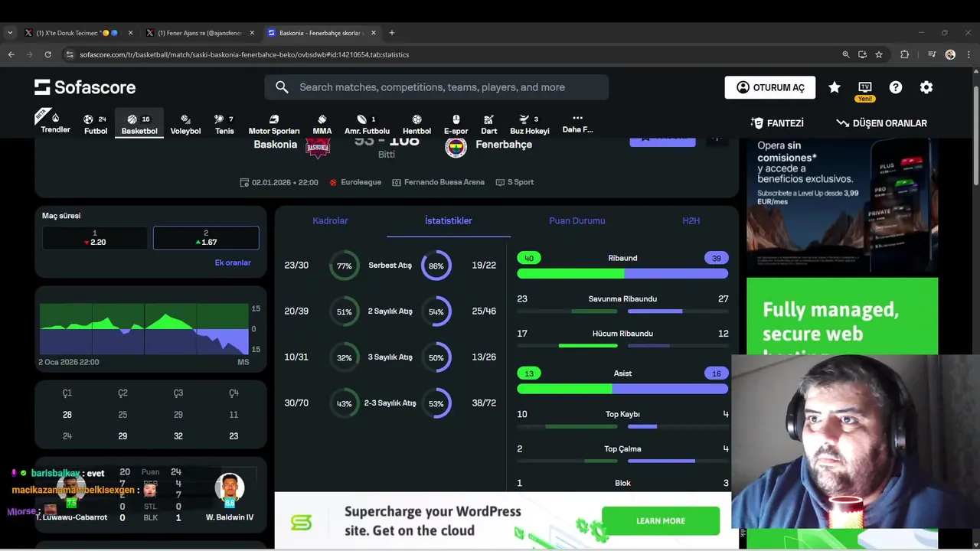Screen dimensions: 980x551
Task: Click the 3 Sayılık Atış 50% ring
Action: 436,357
